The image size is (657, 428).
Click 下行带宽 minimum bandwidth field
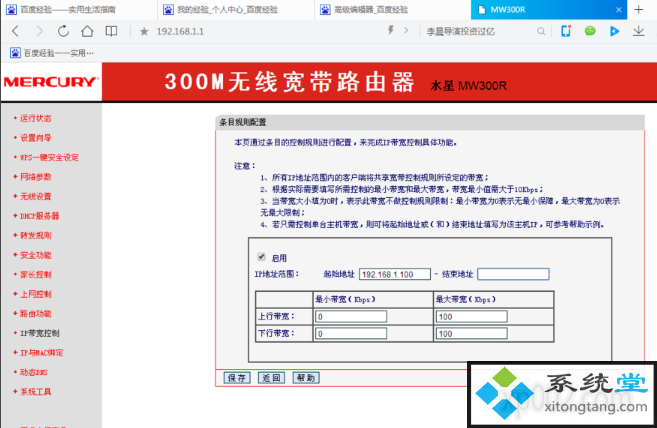tap(351, 334)
